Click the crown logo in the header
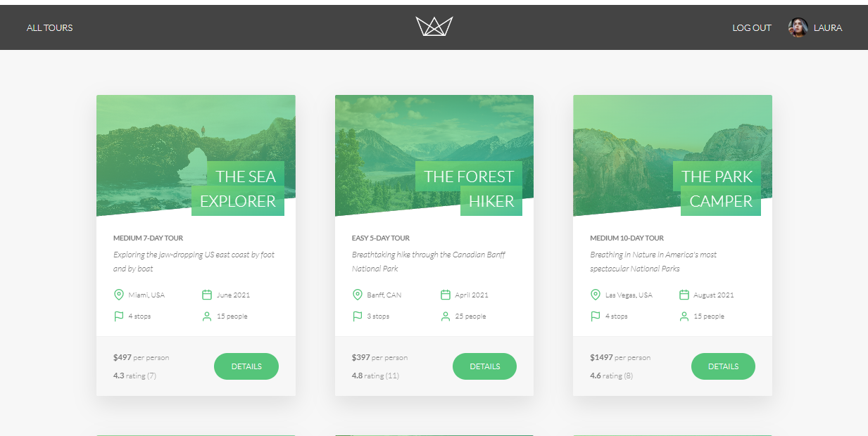 434,27
